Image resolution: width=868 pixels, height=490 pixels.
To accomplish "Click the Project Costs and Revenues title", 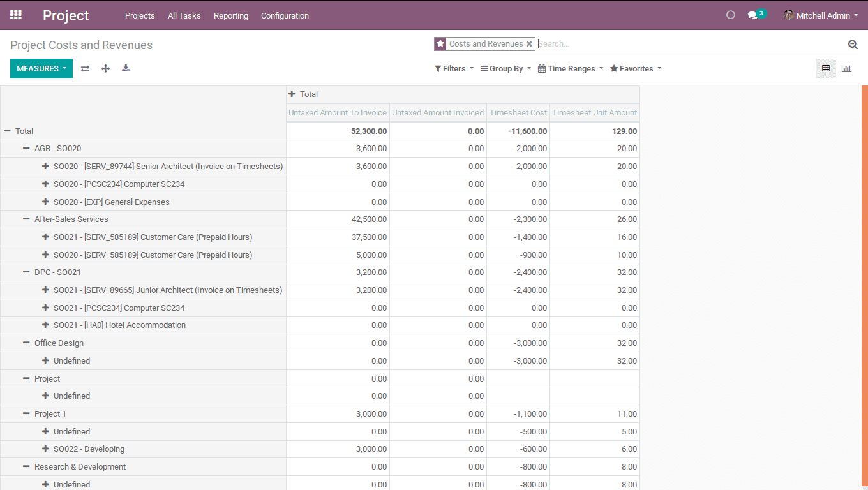I will (81, 45).
